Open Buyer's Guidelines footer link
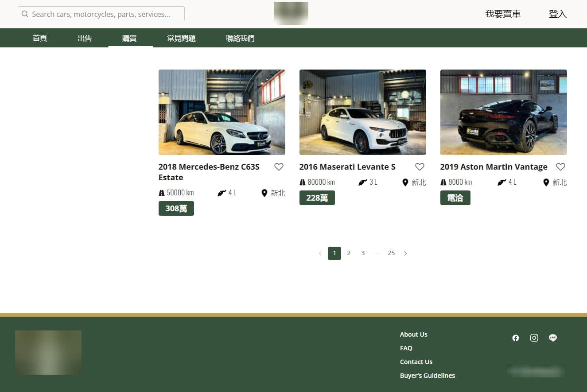The height and width of the screenshot is (392, 587). [428, 376]
